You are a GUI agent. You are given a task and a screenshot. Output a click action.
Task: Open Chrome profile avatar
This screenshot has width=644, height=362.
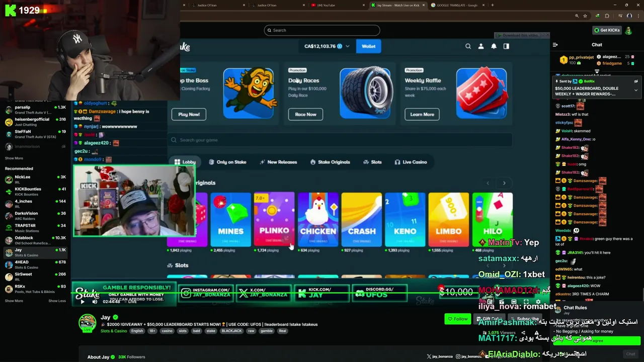[x=629, y=16]
